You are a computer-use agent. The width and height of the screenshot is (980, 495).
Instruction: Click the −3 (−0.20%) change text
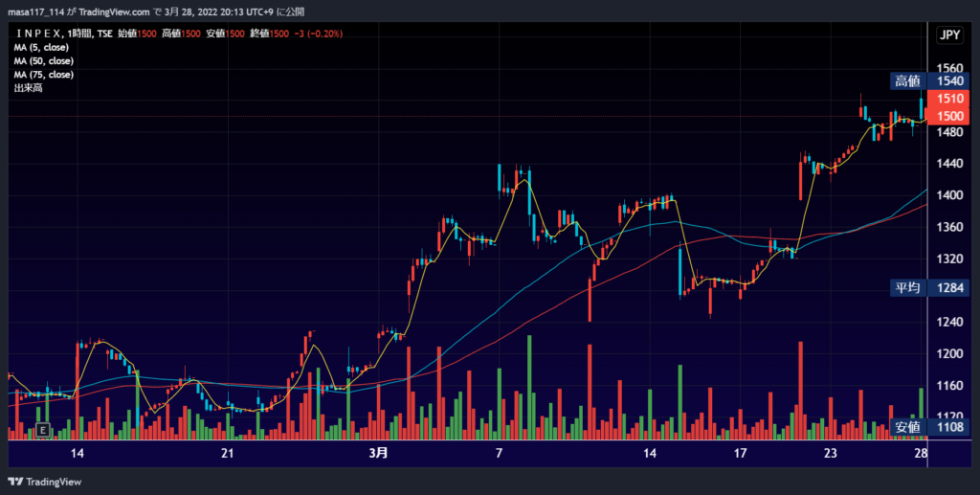click(x=318, y=34)
